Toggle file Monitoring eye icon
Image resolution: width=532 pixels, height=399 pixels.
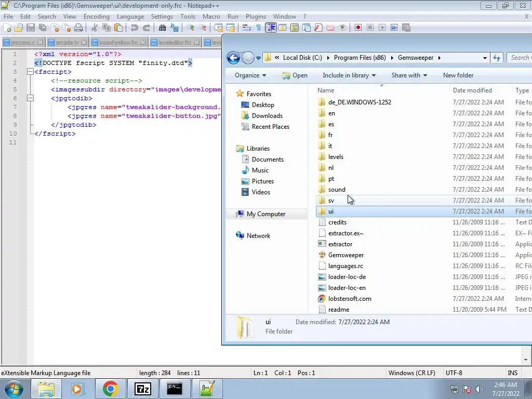[x=342, y=28]
